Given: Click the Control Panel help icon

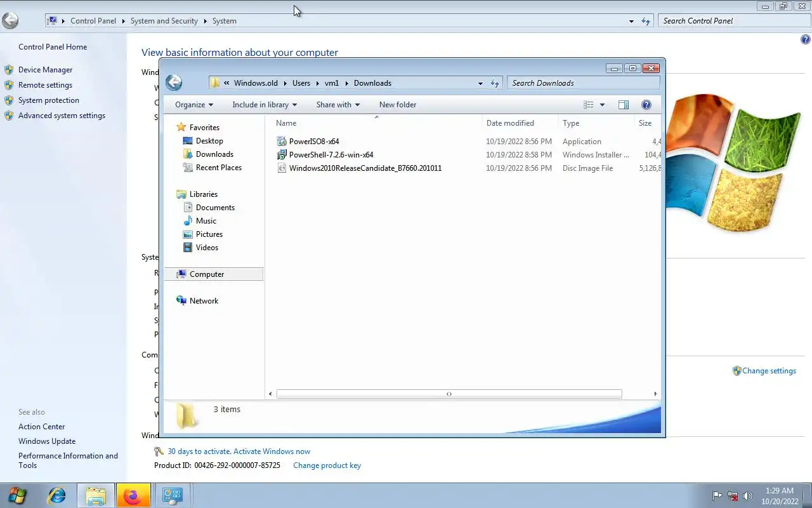Looking at the screenshot, I should [806, 39].
